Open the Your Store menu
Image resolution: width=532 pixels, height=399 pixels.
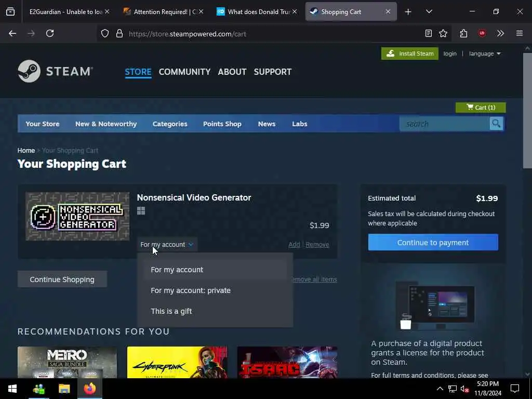click(43, 124)
